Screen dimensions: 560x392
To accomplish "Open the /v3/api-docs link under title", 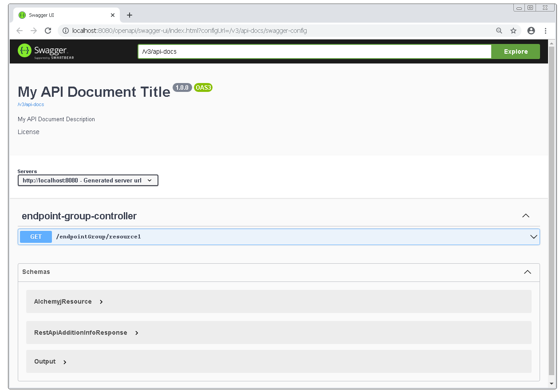I will [31, 104].
